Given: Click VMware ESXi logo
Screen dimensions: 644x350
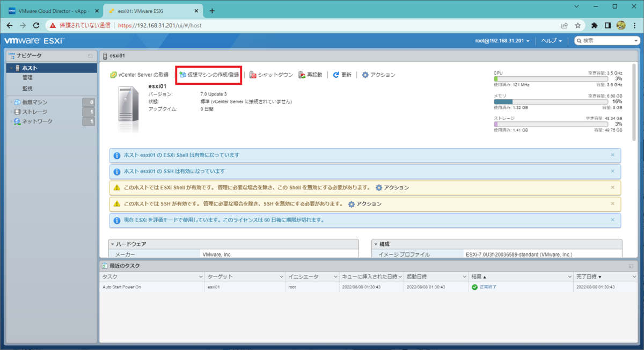Looking at the screenshot, I should click(x=34, y=41).
